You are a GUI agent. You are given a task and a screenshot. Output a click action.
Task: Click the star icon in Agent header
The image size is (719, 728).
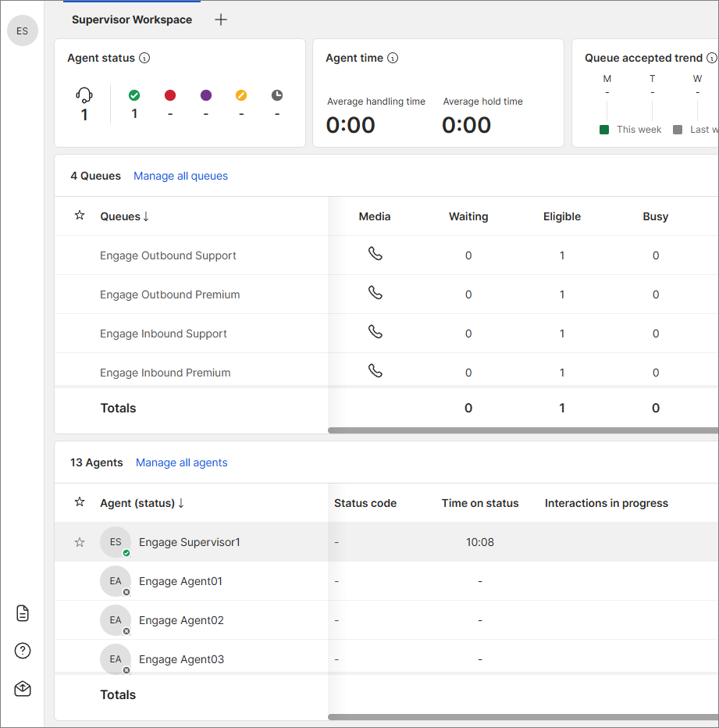(80, 502)
